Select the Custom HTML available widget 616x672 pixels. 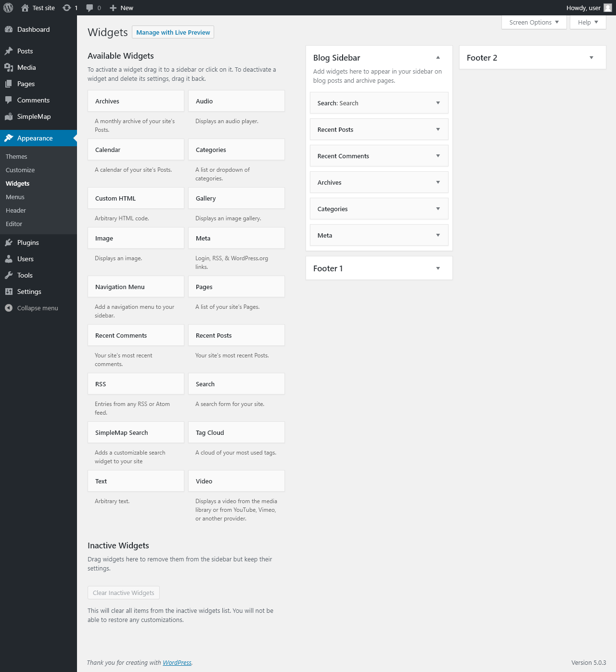[136, 198]
